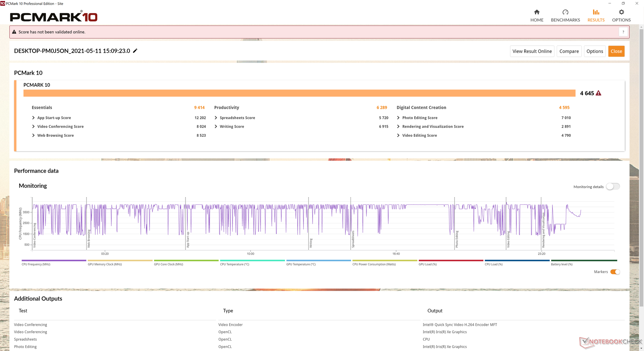Click the Digital Content Creation score 4 595
644x351 pixels.
coord(564,107)
